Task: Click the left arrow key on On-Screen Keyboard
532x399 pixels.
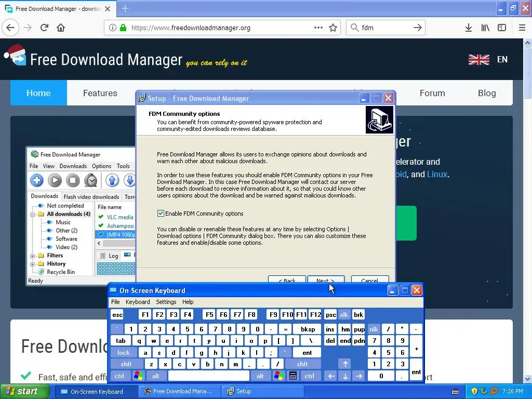Action: pos(331,376)
